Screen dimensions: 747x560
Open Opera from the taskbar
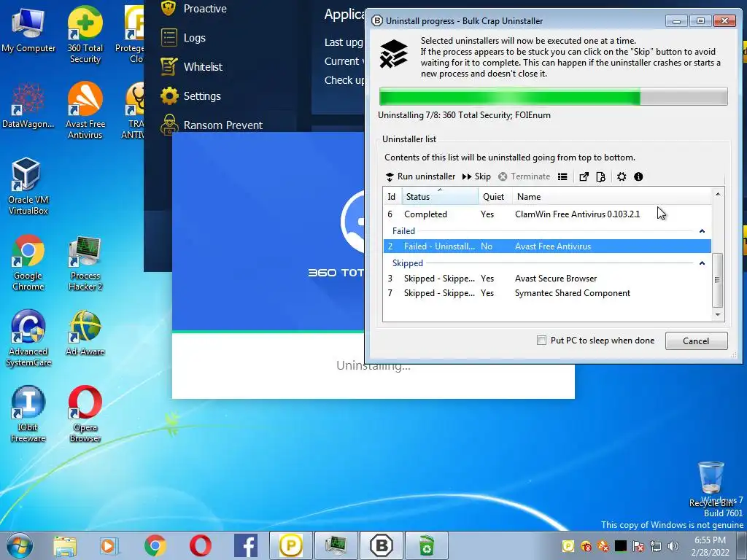click(200, 545)
